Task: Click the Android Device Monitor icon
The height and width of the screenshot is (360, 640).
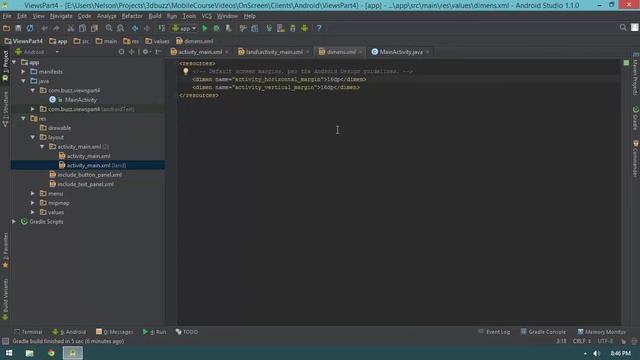Action: coord(304,28)
